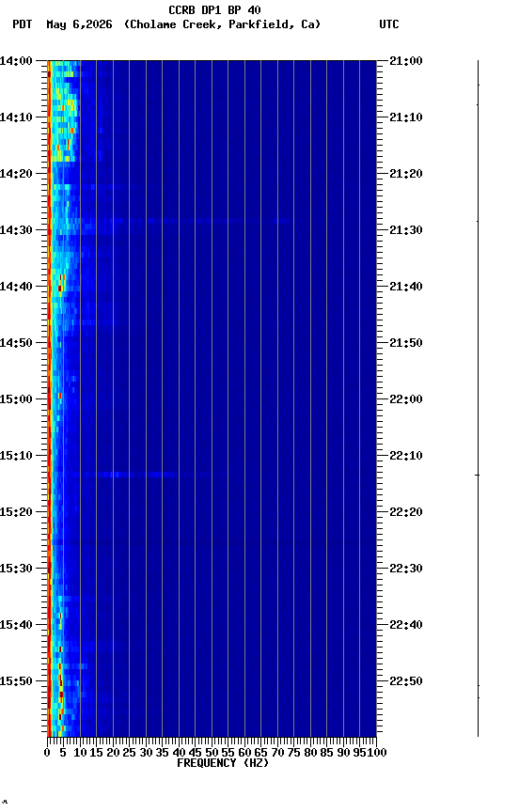Click the 70 Hz frequency tick label
The width and height of the screenshot is (519, 812).
pos(277,753)
